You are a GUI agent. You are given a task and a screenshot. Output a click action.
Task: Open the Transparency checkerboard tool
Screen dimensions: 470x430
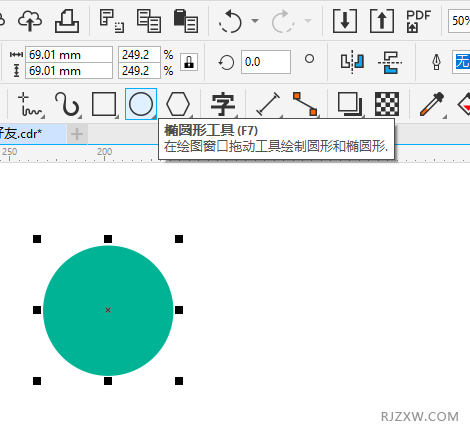387,104
